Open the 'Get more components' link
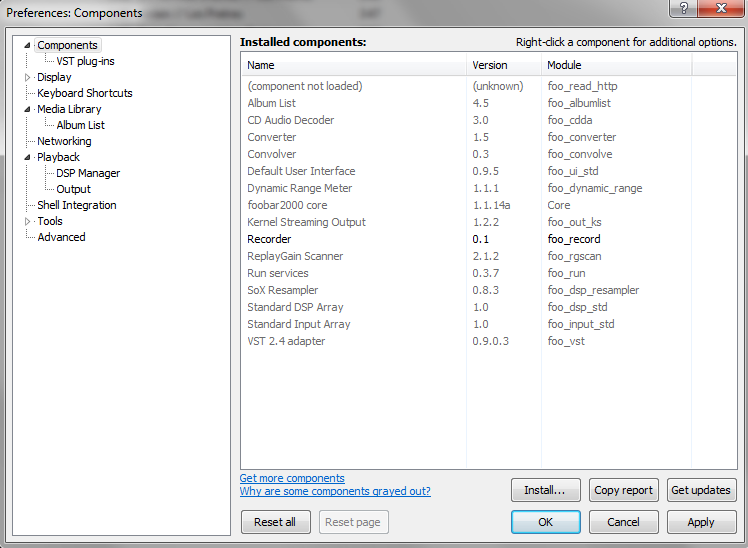 click(292, 478)
